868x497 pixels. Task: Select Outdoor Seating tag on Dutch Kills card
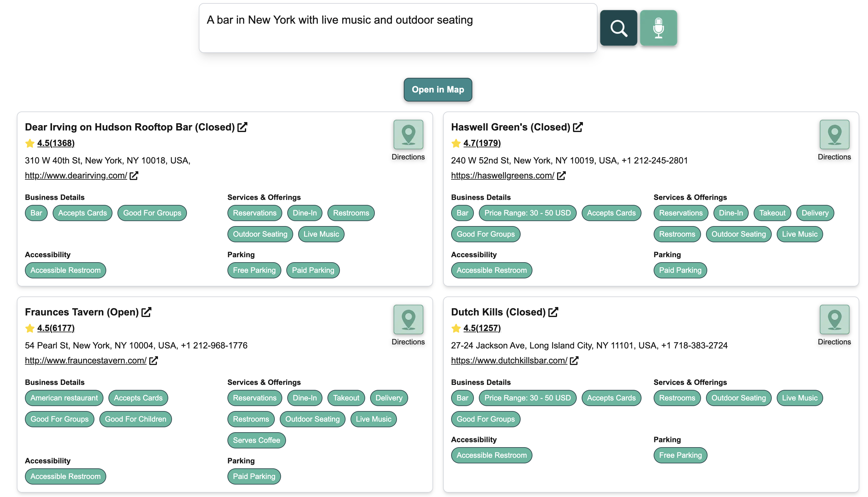(739, 398)
